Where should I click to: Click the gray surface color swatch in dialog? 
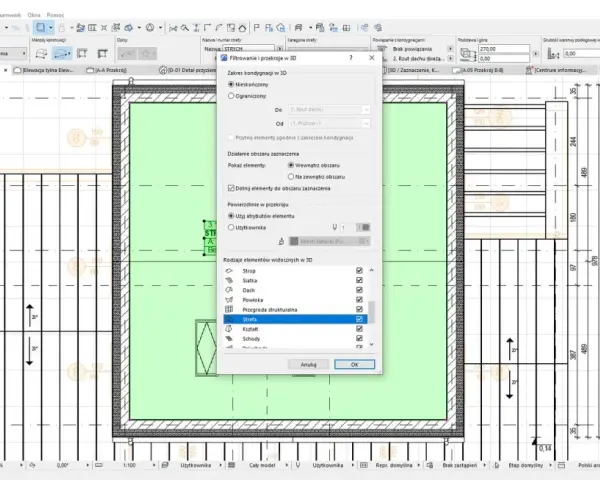point(294,241)
